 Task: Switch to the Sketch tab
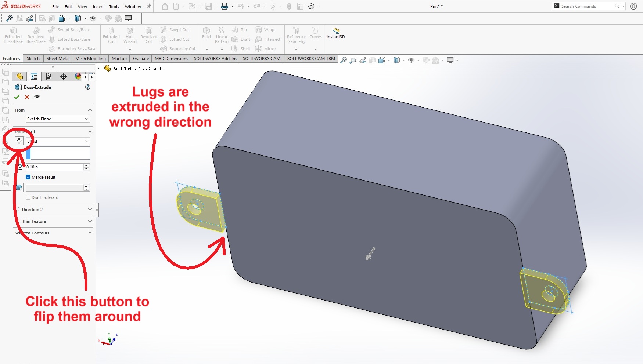33,59
